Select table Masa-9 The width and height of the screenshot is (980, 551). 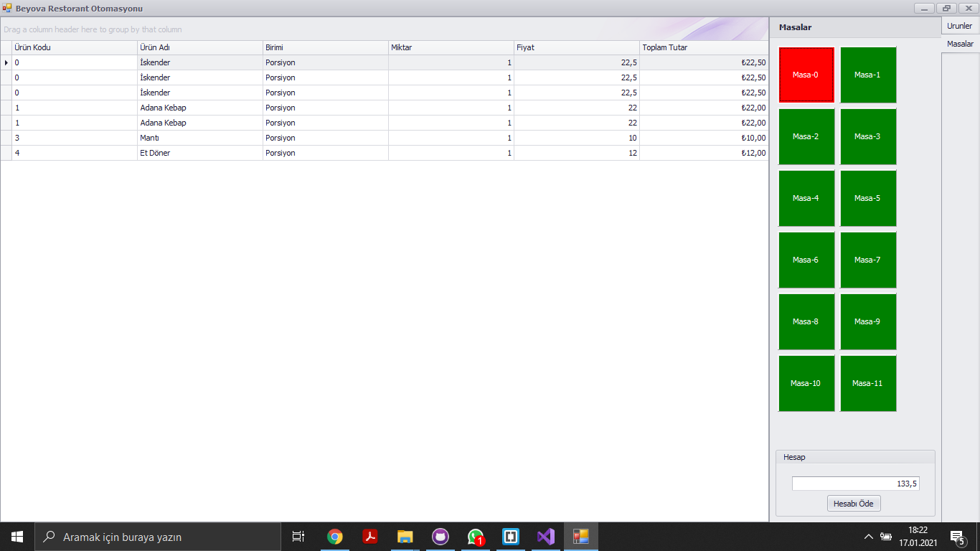[x=868, y=321]
